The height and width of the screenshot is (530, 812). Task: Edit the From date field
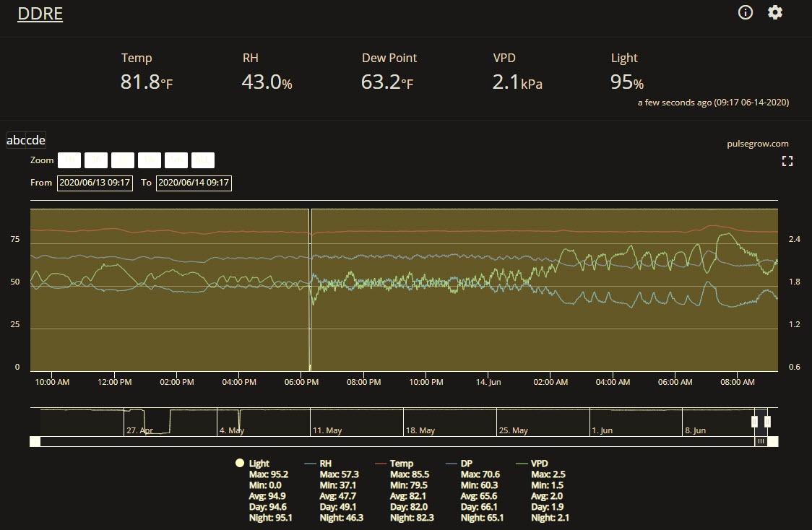coord(95,183)
